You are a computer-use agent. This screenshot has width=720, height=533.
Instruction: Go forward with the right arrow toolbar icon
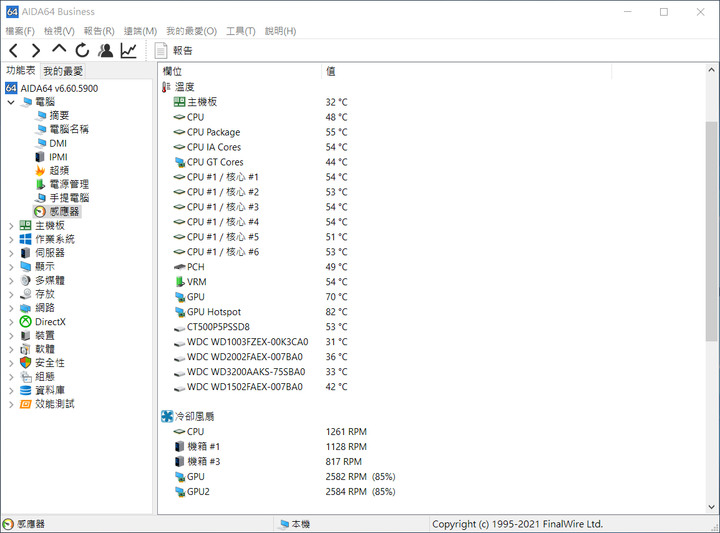point(36,50)
